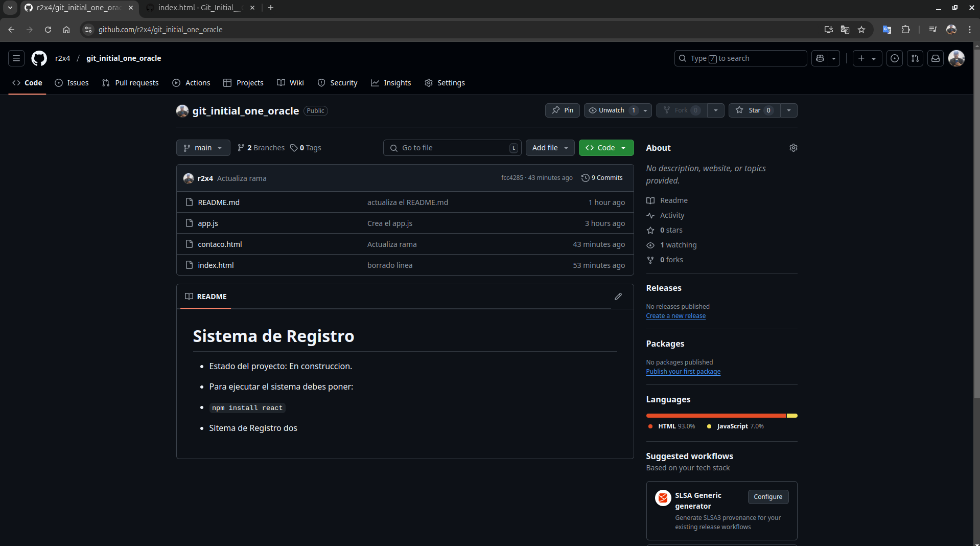Go to the Actions tab
The image size is (980, 546).
click(191, 83)
